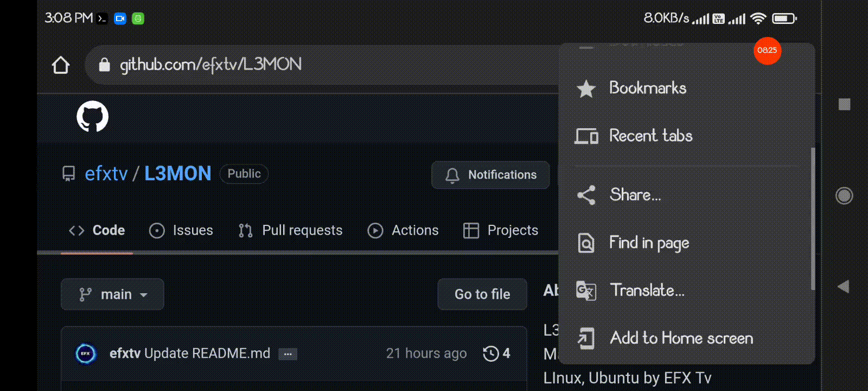The width and height of the screenshot is (868, 391).
Task: Choose Share... in browser menu
Action: pos(686,195)
